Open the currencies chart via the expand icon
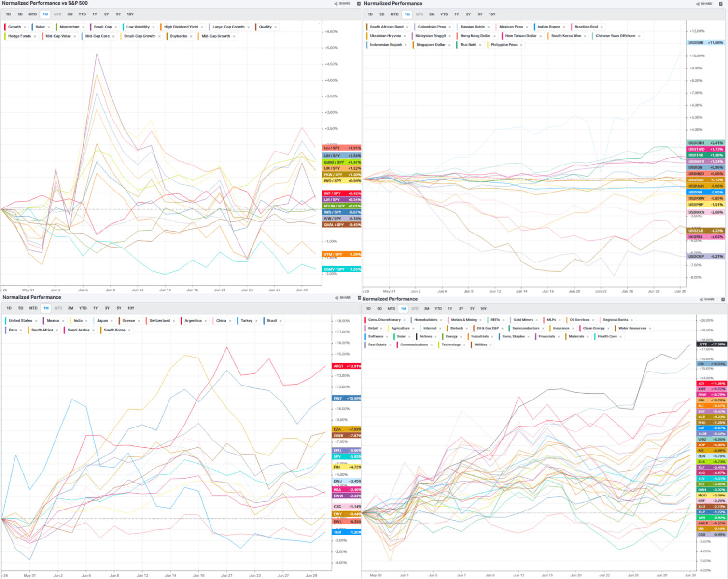The height and width of the screenshot is (579, 728). pos(721,4)
